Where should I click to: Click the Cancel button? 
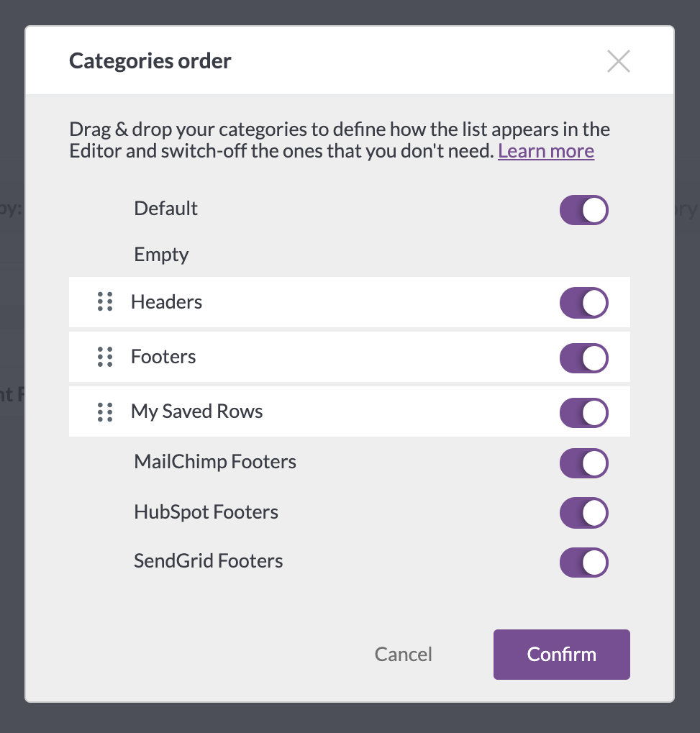[403, 655]
